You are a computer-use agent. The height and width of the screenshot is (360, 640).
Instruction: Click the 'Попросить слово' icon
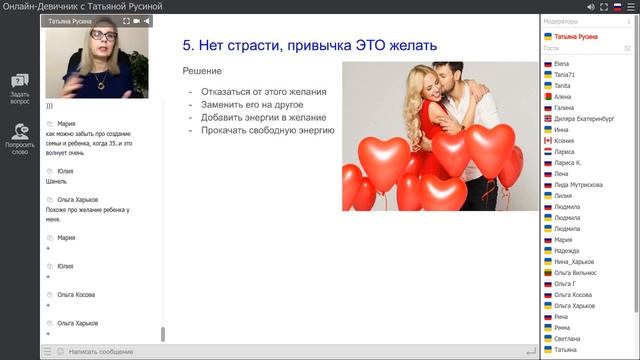click(x=20, y=131)
